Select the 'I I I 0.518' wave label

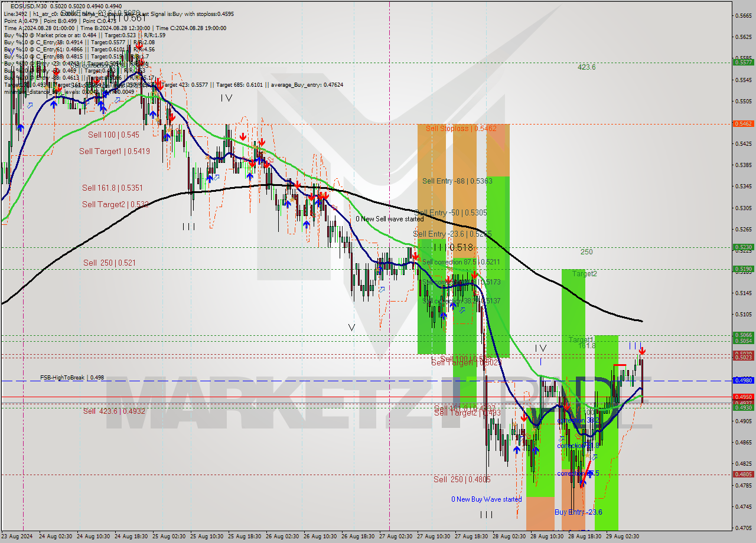click(453, 248)
